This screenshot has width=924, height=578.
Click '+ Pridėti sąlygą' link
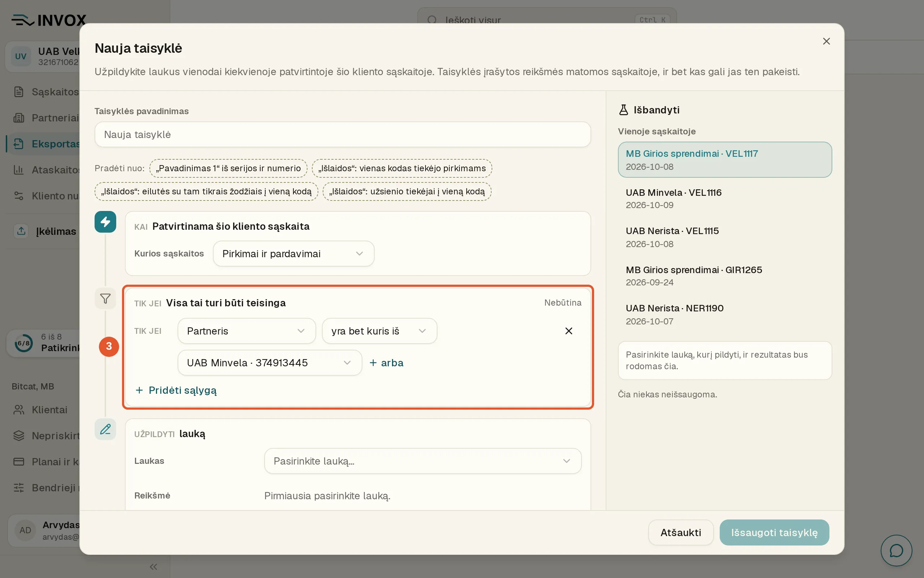pos(176,390)
